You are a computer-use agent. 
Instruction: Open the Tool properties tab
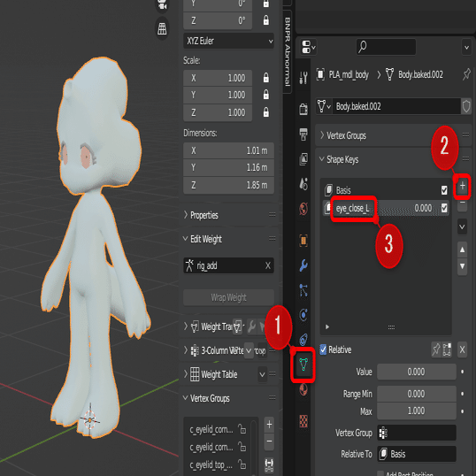tap(303, 78)
